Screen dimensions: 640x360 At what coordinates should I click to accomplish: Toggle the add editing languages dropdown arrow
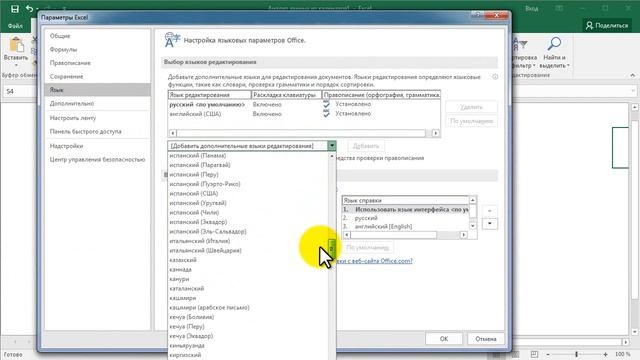332,146
